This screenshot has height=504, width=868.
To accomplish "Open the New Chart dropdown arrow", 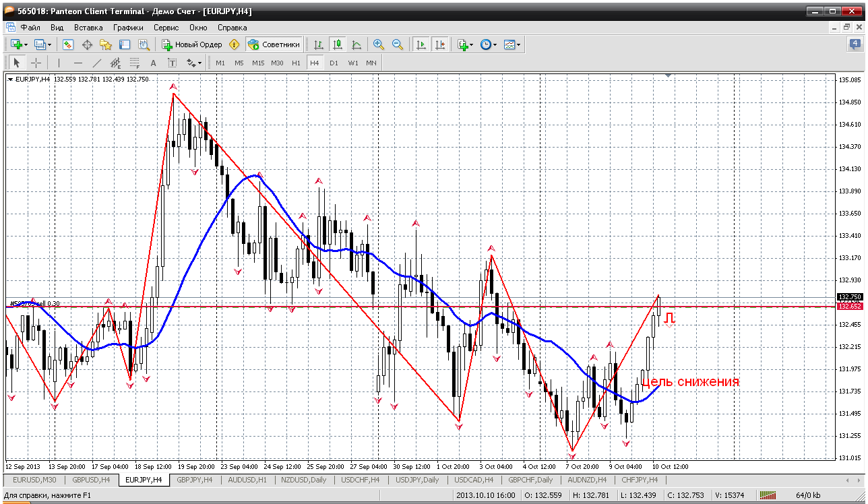I will point(26,44).
